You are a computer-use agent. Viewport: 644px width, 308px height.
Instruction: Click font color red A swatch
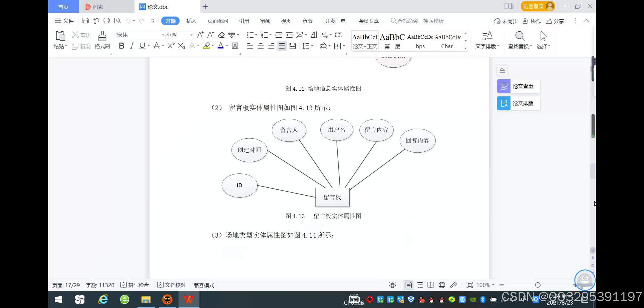pos(221,46)
